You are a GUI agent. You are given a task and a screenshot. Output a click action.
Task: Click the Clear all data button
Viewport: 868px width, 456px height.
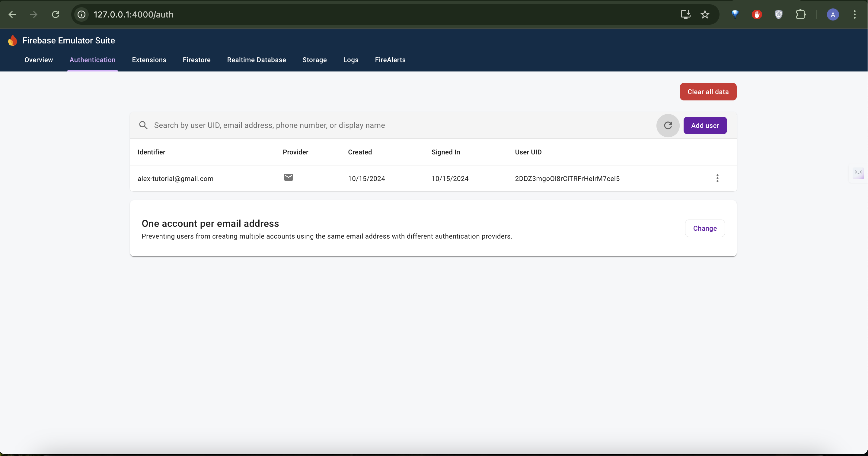[708, 92]
